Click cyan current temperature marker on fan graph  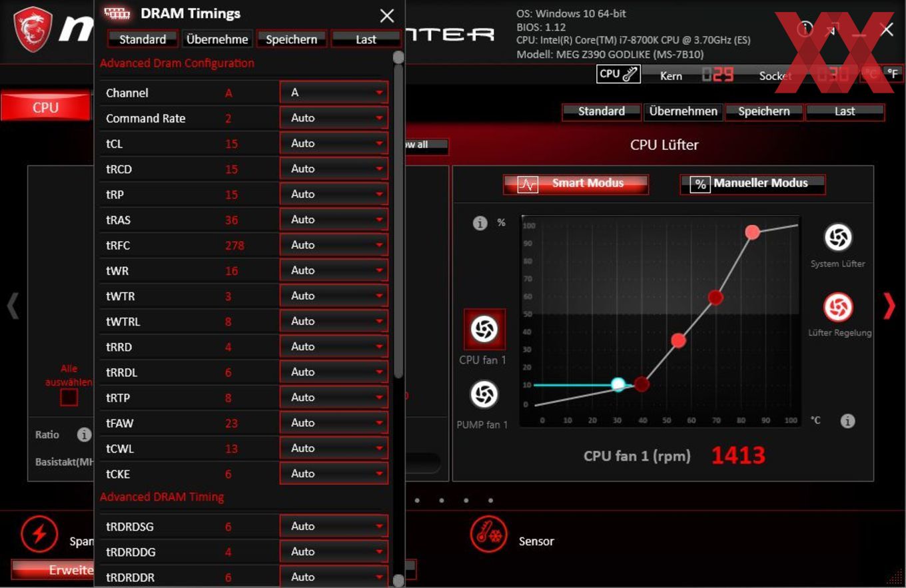tap(618, 384)
